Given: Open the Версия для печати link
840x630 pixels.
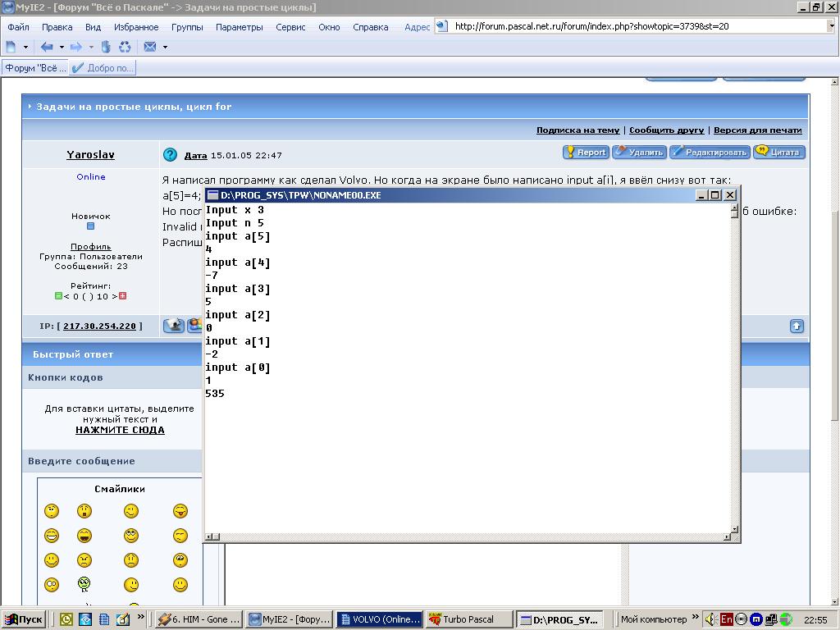Looking at the screenshot, I should (757, 130).
